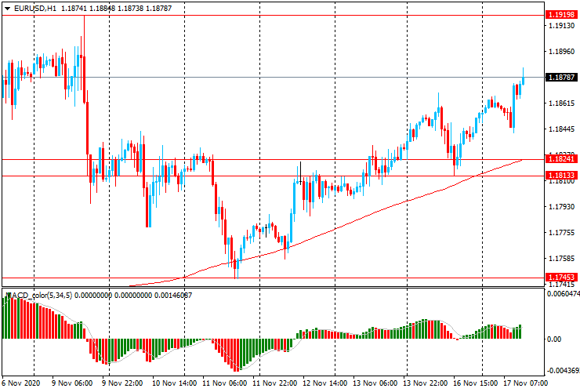The image size is (580, 392).
Task: Click the 9 Nov 06:00 time label
Action: [x=72, y=383]
